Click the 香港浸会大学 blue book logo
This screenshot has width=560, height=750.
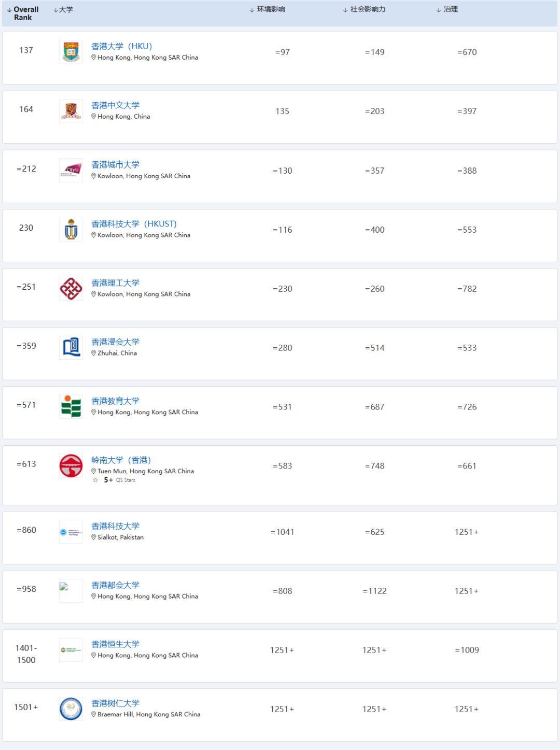click(x=71, y=348)
